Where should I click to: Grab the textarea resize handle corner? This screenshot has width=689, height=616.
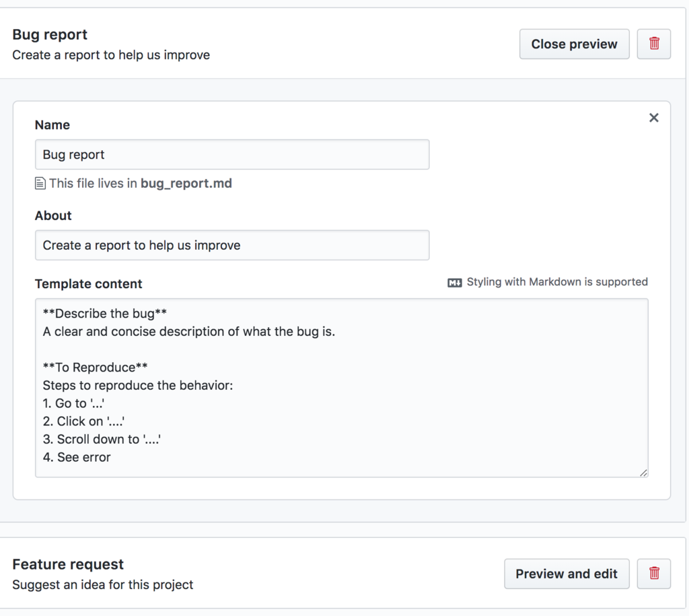point(644,473)
